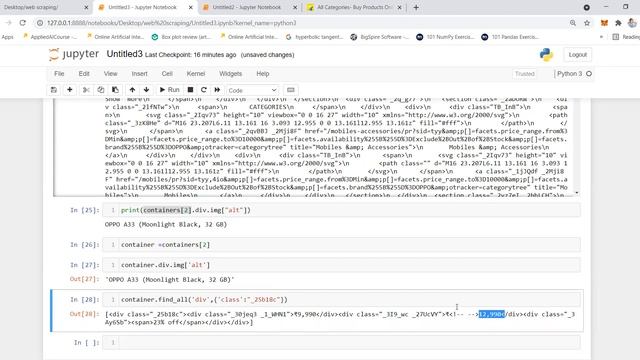Open the Reading list button
640x360 pixels.
point(626,37)
